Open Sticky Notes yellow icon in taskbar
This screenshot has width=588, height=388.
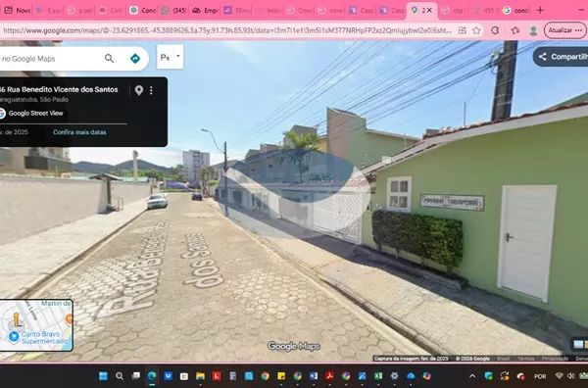tap(281, 375)
